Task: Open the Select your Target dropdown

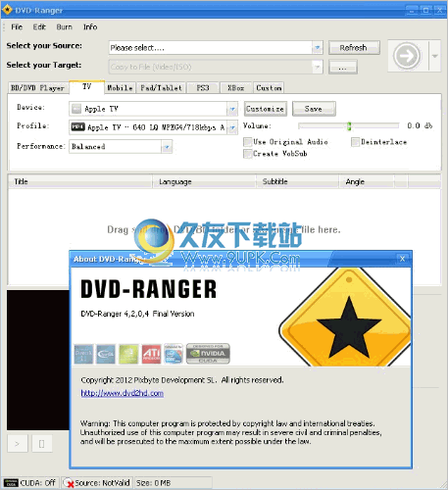Action: [317, 67]
